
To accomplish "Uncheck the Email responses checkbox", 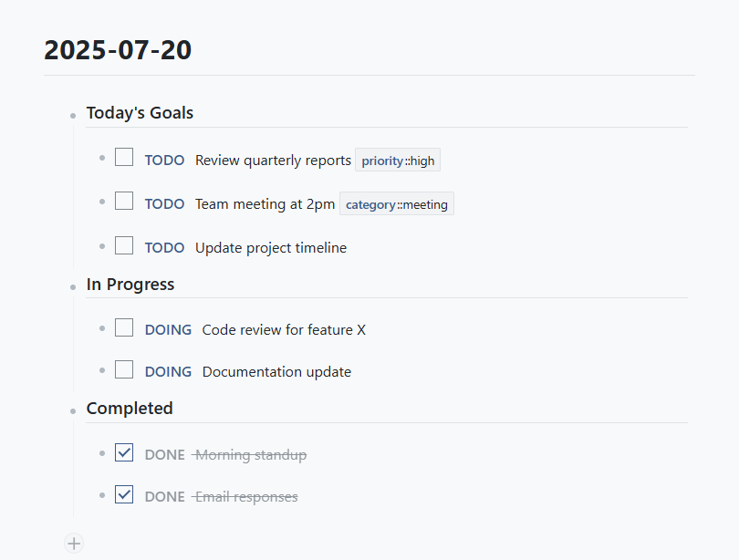I will coord(124,495).
